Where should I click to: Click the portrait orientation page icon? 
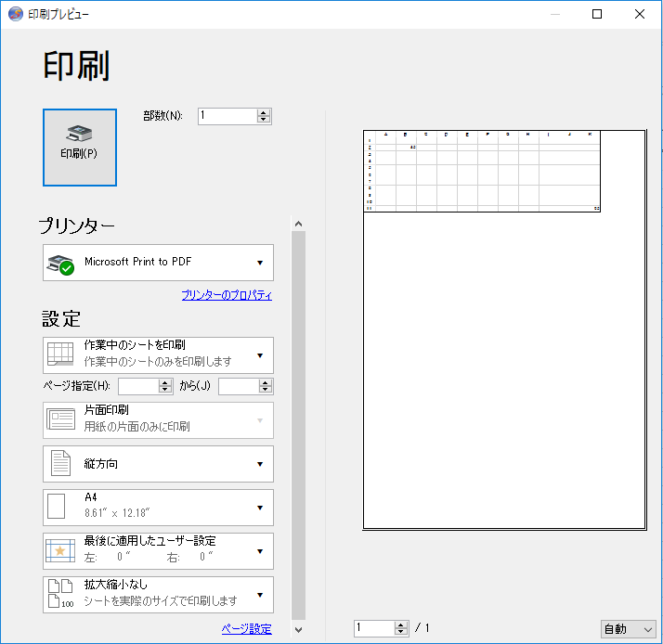tap(60, 464)
